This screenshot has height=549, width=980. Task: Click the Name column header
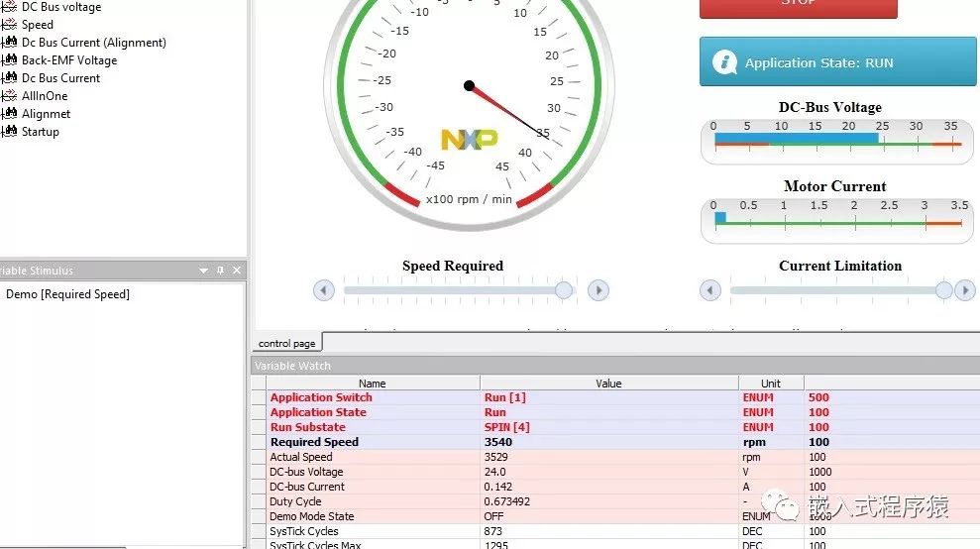tap(373, 384)
